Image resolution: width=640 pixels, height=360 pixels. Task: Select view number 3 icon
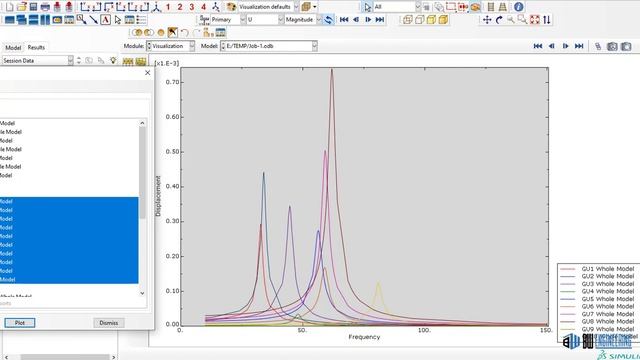(x=191, y=7)
